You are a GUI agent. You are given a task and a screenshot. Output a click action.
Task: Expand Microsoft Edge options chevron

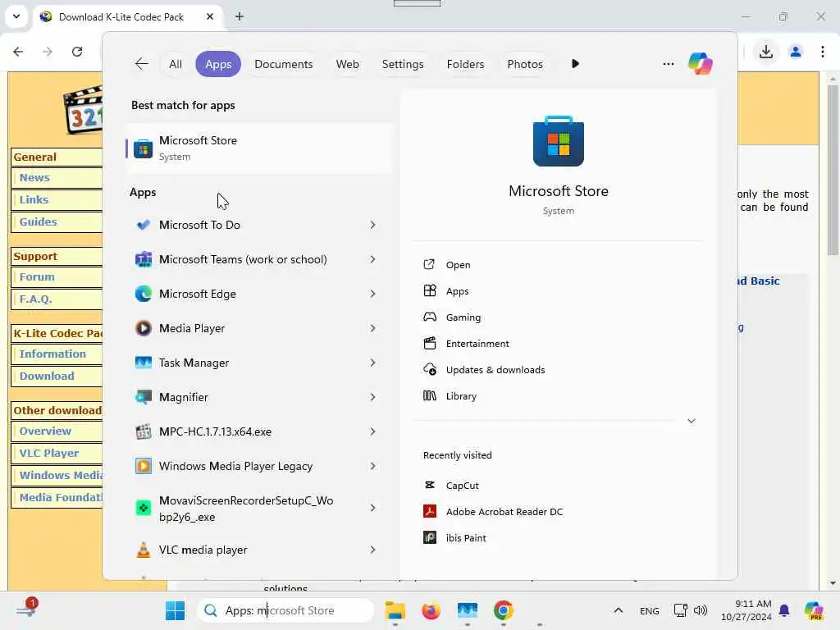point(373,294)
